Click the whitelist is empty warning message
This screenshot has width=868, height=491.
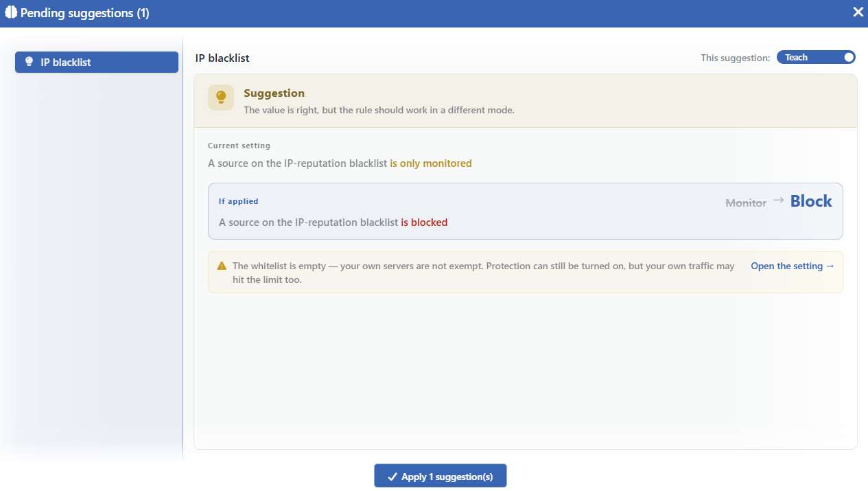point(483,273)
